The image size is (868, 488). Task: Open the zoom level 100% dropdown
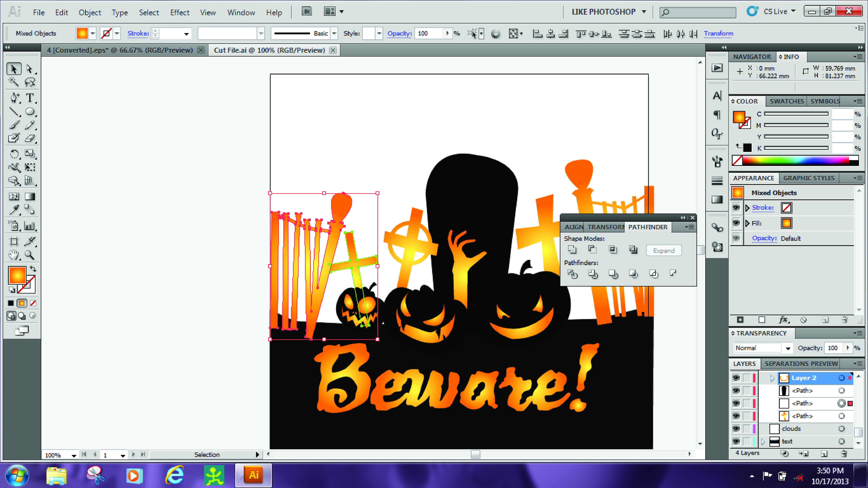(x=74, y=455)
